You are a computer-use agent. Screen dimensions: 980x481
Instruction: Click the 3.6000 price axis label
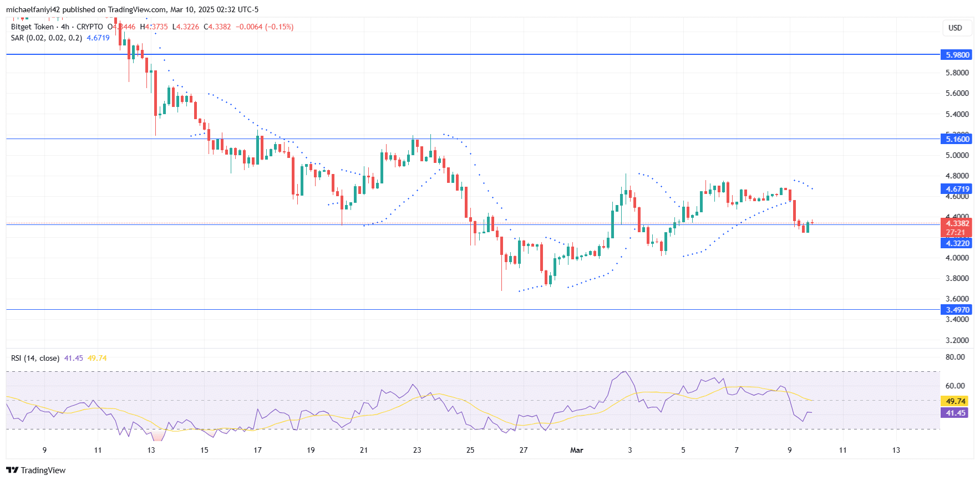[x=957, y=299]
